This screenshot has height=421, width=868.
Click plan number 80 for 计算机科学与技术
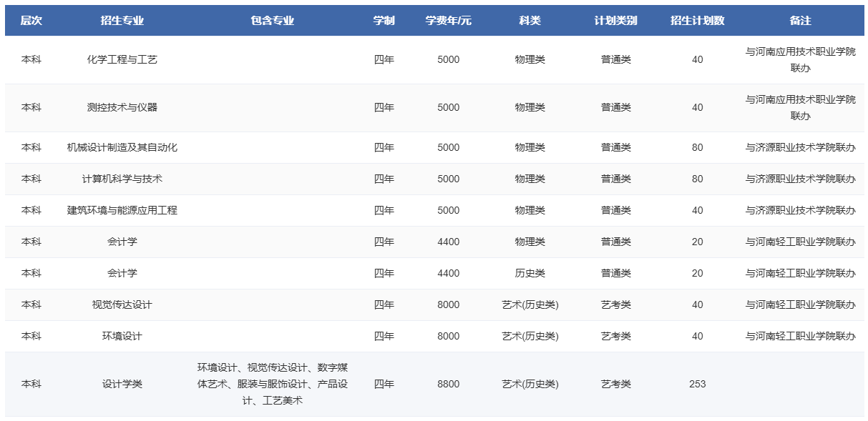click(698, 179)
